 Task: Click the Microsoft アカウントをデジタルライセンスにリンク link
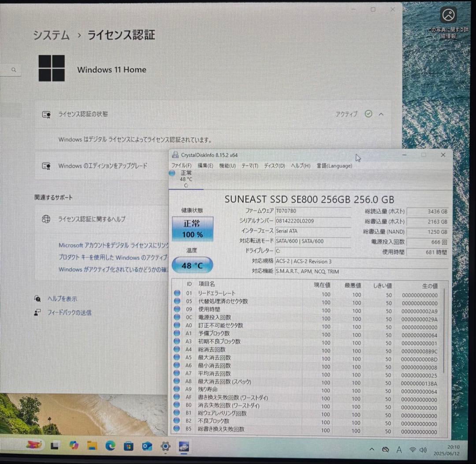click(110, 245)
